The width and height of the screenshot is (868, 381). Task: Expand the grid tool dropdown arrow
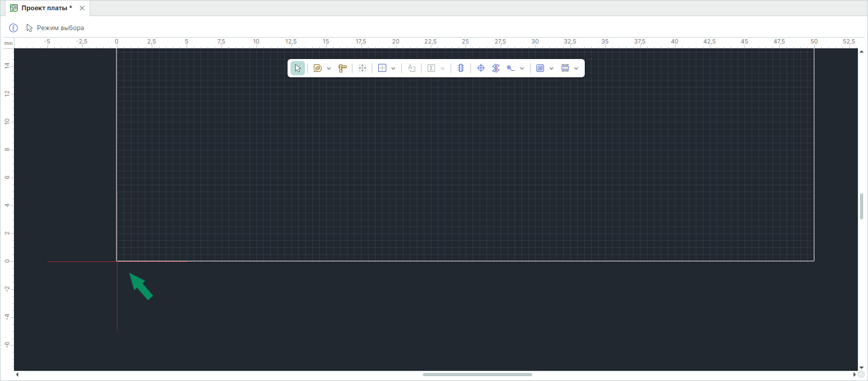click(393, 69)
